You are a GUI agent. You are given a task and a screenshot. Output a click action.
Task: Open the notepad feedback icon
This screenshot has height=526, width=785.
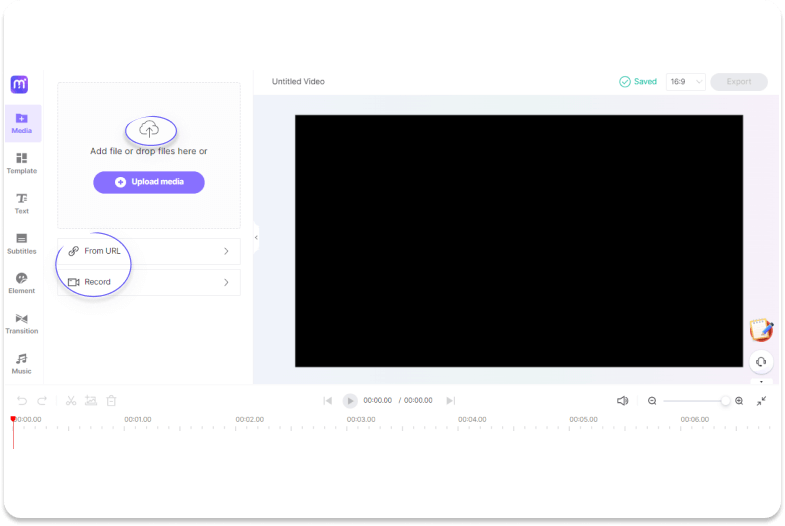[761, 330]
